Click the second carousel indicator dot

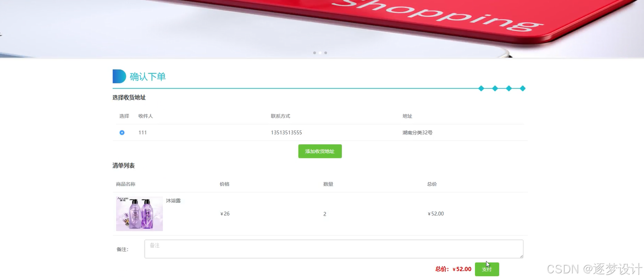coord(320,53)
